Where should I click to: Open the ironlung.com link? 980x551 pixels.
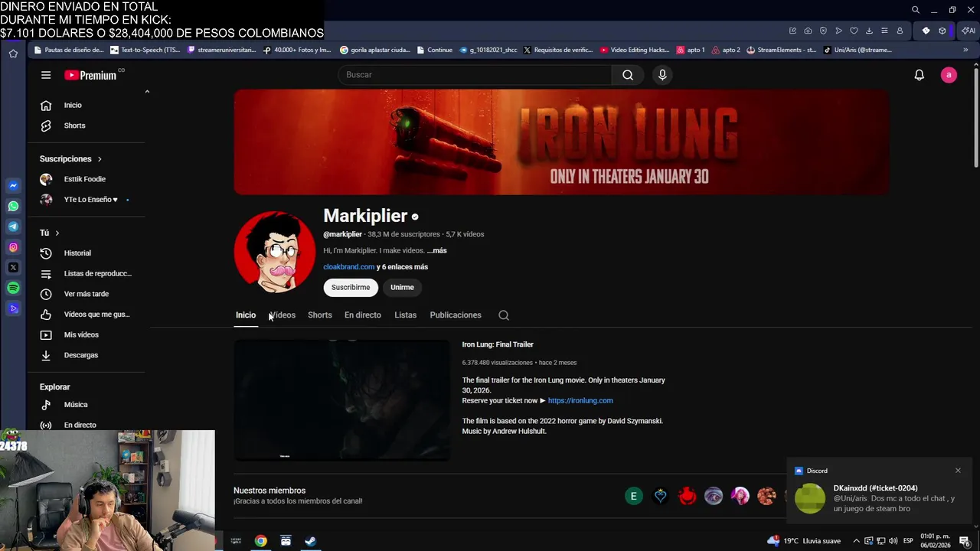[x=580, y=400]
